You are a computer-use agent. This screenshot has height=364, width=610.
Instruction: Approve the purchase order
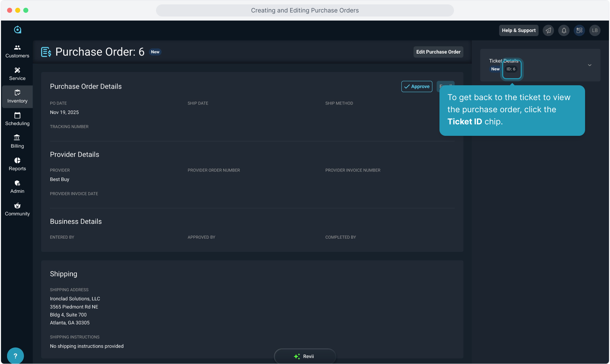point(417,87)
